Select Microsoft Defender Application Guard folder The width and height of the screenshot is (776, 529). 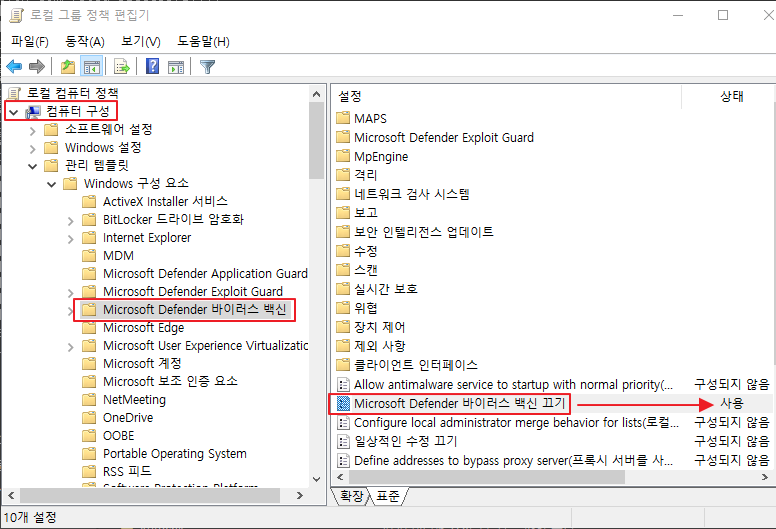[205, 274]
